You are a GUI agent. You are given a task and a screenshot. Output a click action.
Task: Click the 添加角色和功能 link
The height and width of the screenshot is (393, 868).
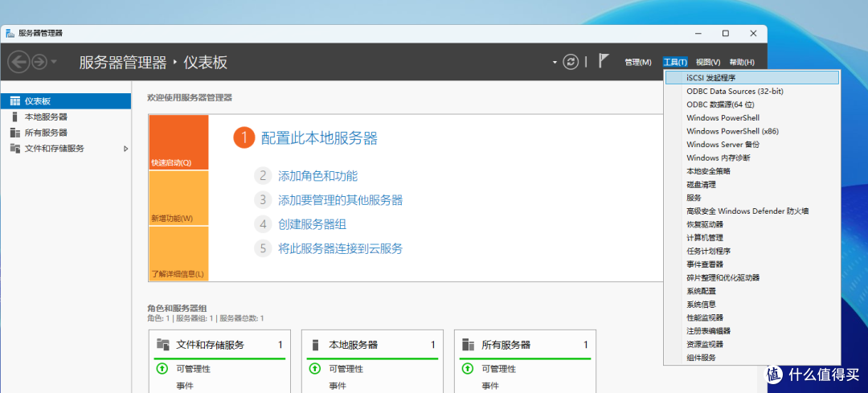[x=317, y=176]
